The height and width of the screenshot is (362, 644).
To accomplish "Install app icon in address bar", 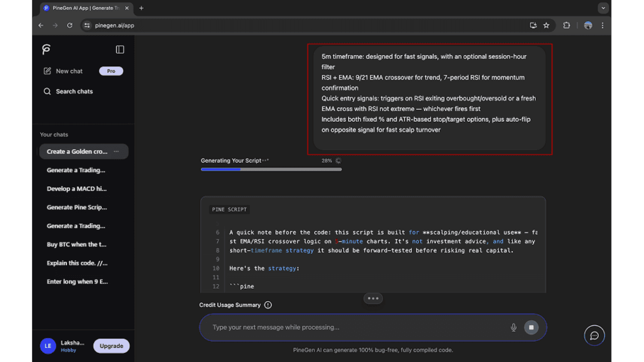I will click(533, 25).
